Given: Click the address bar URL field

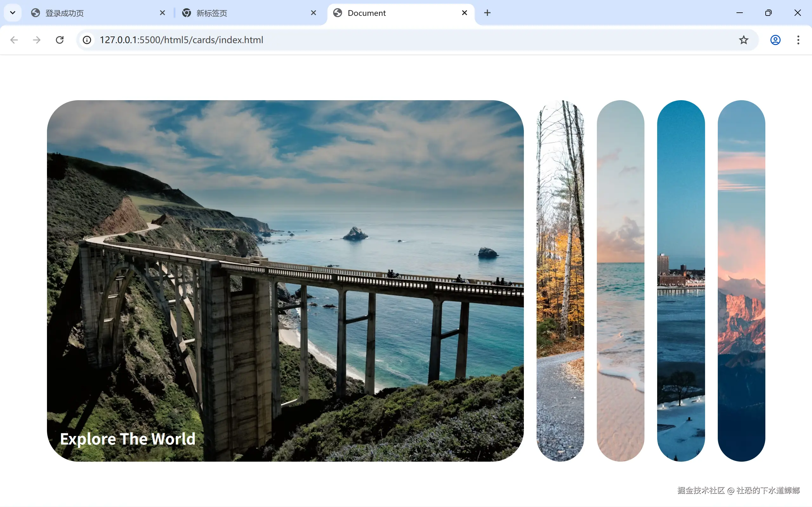Looking at the screenshot, I should [x=403, y=40].
